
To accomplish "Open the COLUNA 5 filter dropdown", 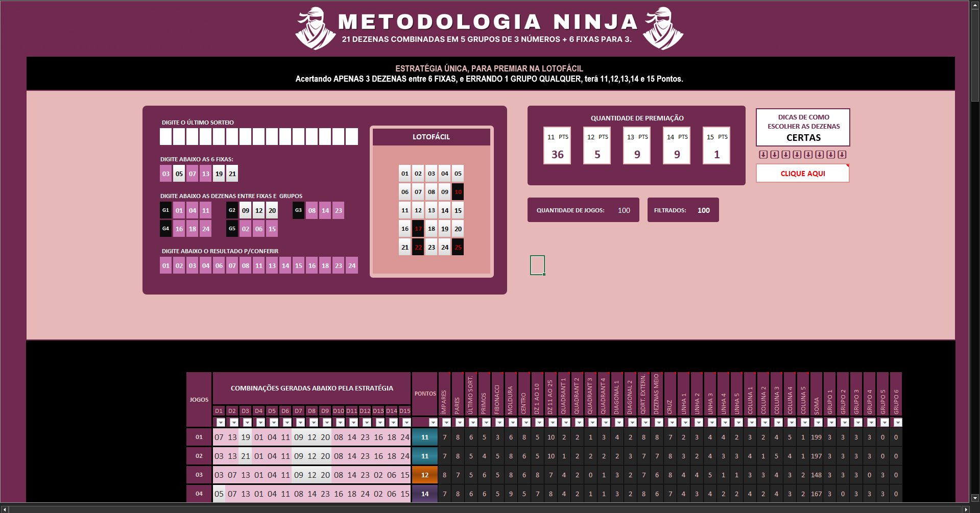I will pos(805,423).
